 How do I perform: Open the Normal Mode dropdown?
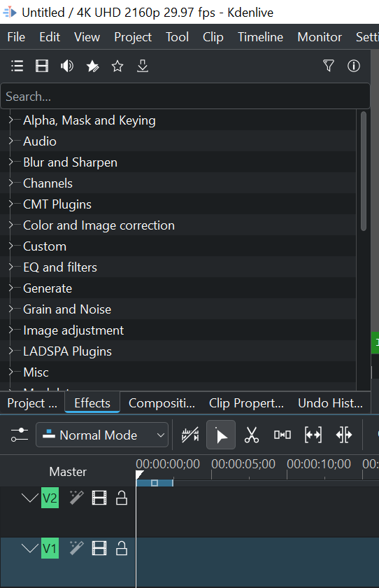tap(102, 435)
